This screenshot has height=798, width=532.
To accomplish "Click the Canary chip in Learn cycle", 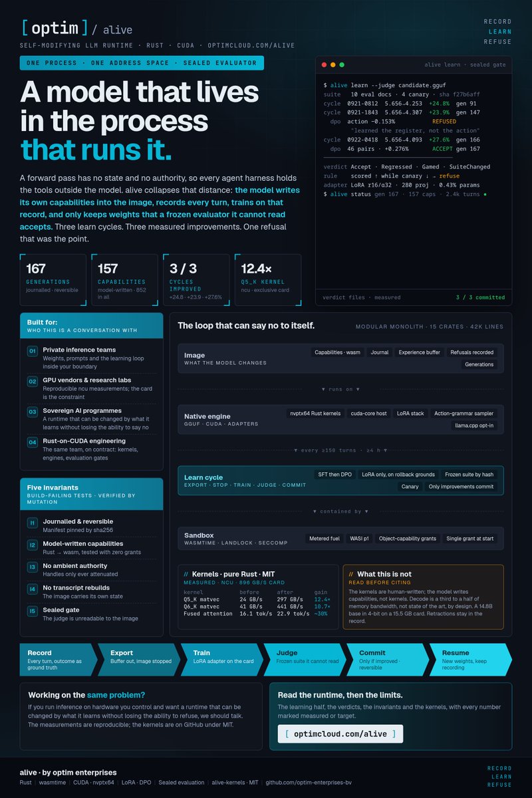I will [410, 487].
